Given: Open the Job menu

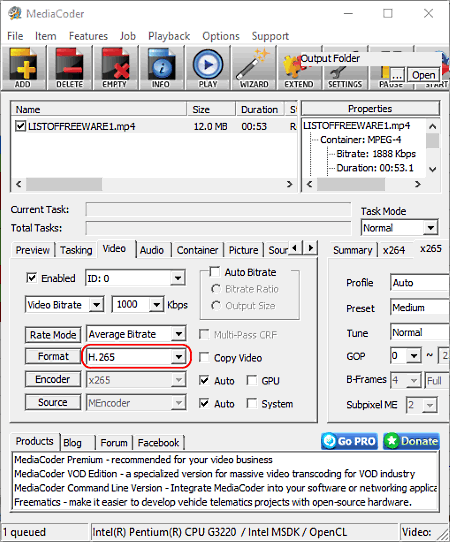Looking at the screenshot, I should [128, 36].
